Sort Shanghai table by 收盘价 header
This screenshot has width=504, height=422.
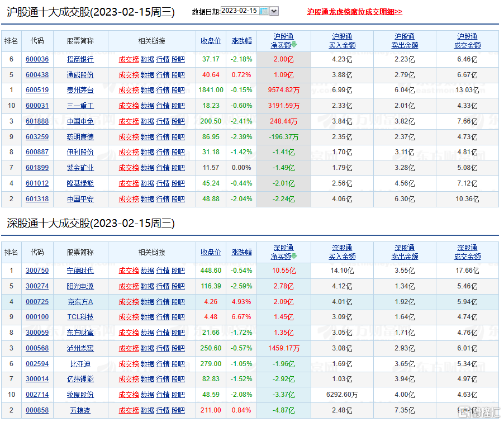(211, 41)
